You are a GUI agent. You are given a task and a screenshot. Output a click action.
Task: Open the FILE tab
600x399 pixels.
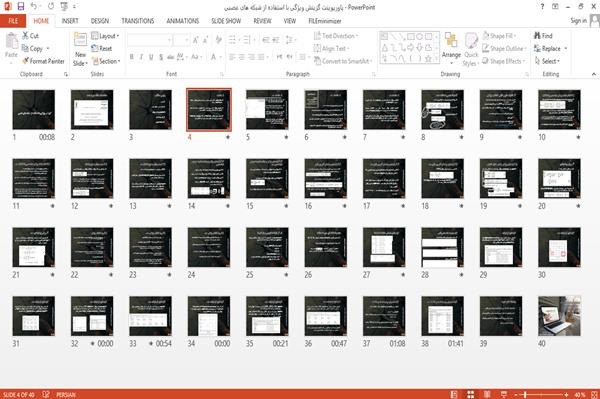click(13, 21)
